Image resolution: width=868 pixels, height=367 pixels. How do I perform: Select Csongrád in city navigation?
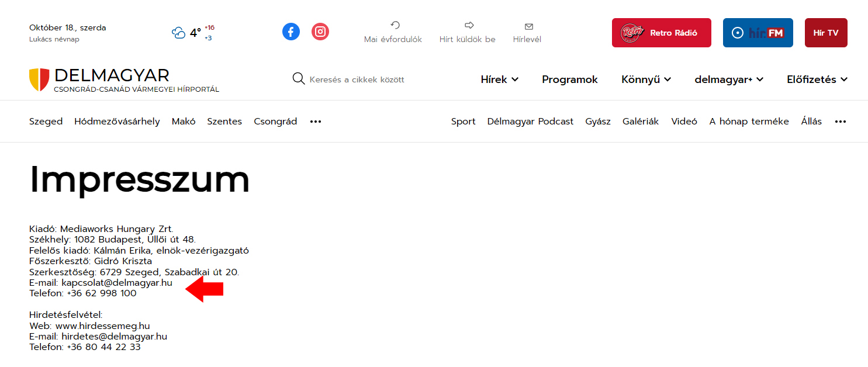coord(275,122)
